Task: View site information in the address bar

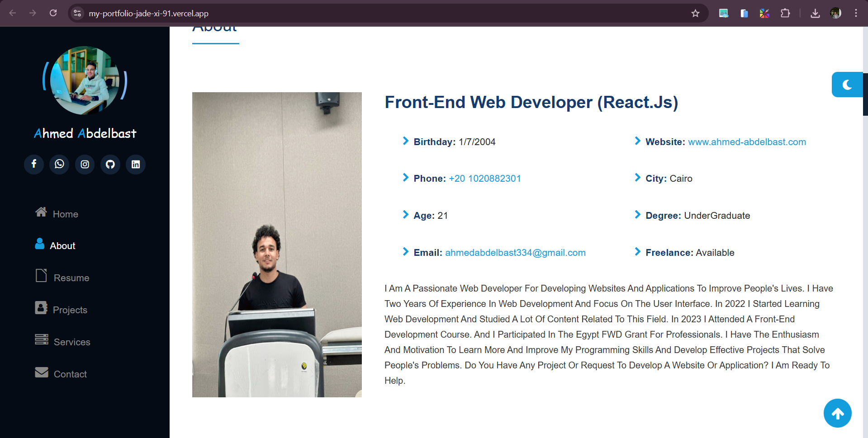Action: click(77, 13)
